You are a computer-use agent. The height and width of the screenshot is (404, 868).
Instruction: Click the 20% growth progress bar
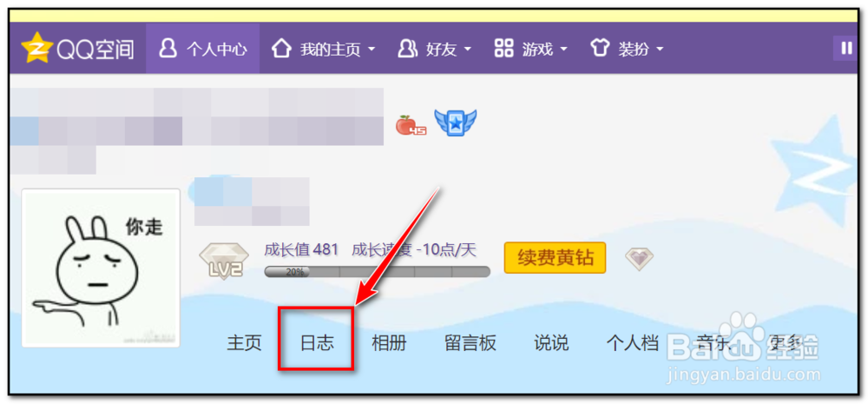(377, 272)
